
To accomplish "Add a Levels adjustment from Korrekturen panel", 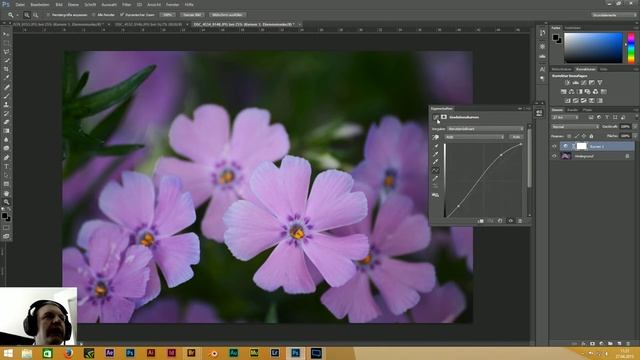I will pos(576,83).
